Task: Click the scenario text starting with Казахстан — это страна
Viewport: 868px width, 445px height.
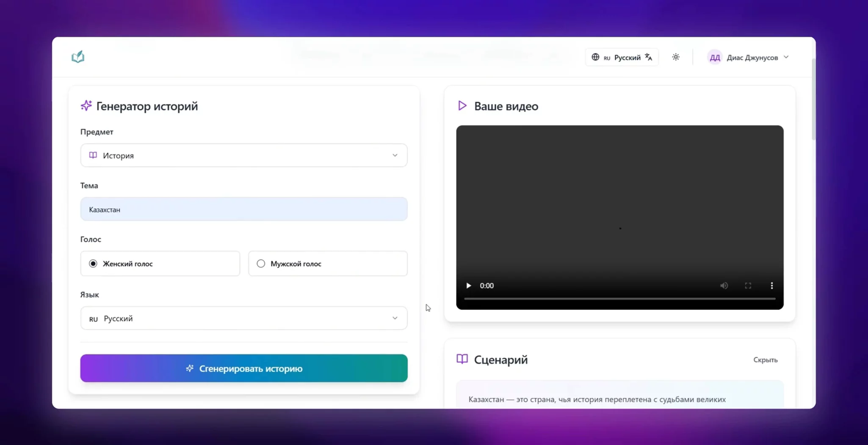Action: (597, 399)
